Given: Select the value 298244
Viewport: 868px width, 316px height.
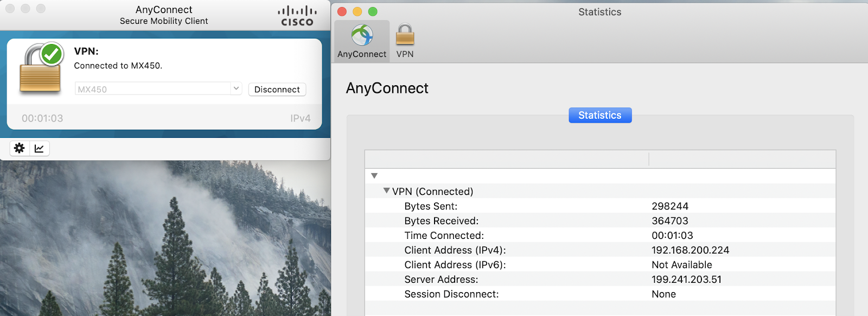Looking at the screenshot, I should tap(670, 206).
